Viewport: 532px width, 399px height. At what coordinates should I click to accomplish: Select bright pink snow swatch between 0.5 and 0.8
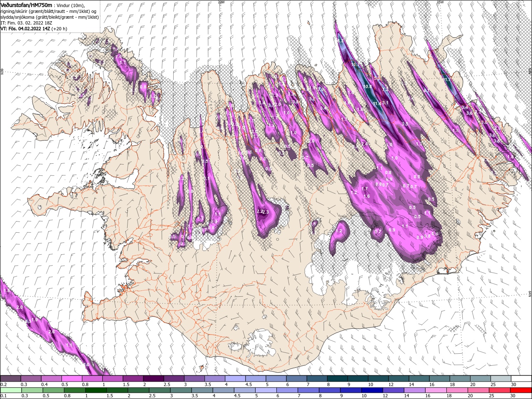[71, 378]
